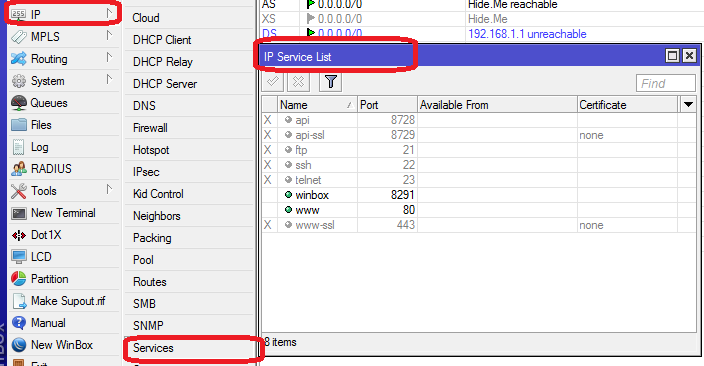Open Services submenu entry
704x366 pixels.
pos(189,348)
